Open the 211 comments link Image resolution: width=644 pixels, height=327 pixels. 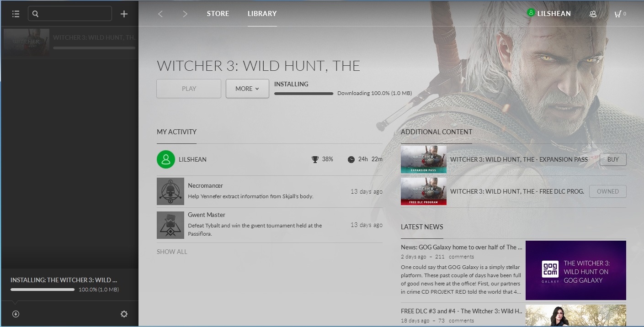coord(454,257)
